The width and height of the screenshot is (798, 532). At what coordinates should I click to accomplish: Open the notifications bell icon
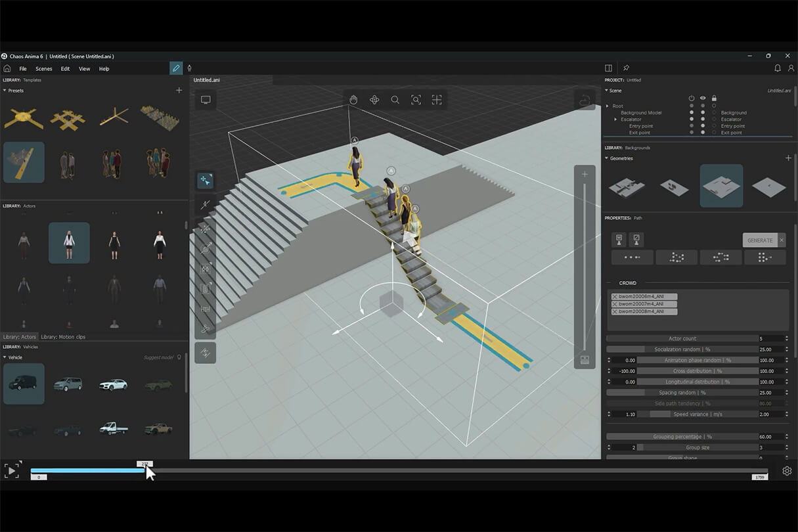[x=778, y=68]
